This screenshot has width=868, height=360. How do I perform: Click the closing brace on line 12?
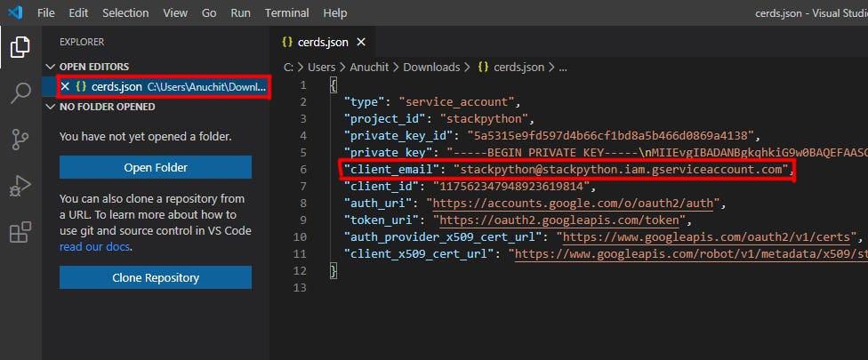334,271
